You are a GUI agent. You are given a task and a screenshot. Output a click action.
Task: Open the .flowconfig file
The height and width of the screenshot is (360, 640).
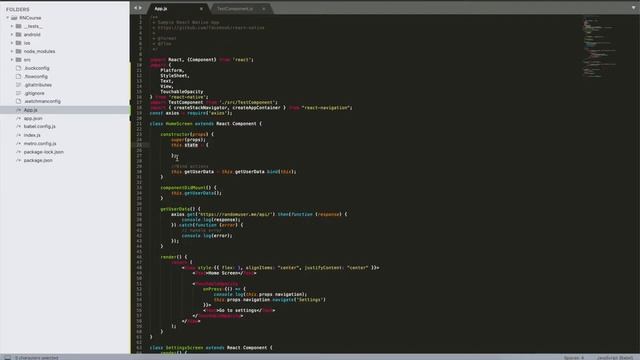pyautogui.click(x=36, y=76)
